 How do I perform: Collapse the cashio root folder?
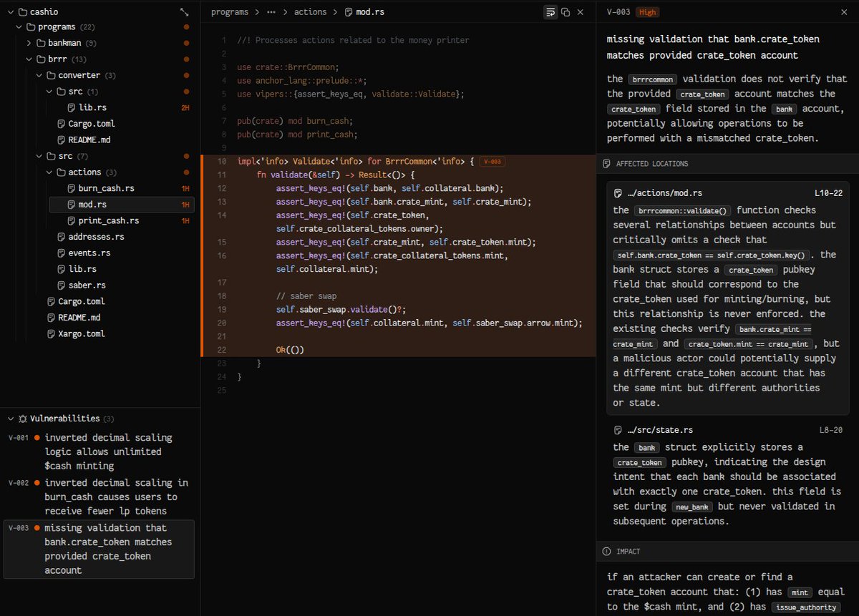(x=11, y=12)
